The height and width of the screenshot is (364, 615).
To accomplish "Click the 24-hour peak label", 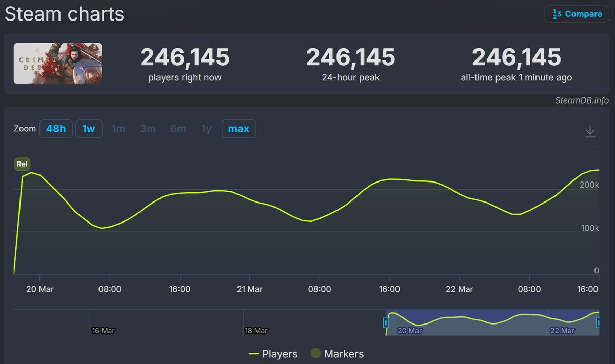I will (351, 77).
